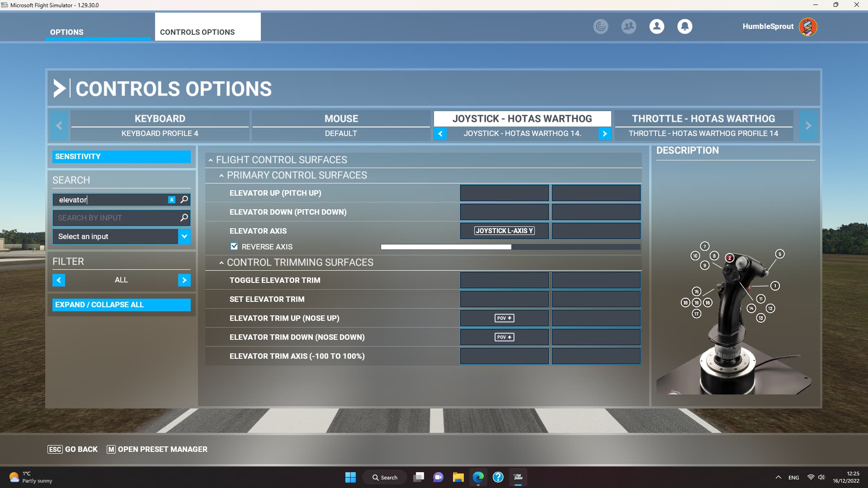The width and height of the screenshot is (868, 488).
Task: Open the friends group icon
Action: (x=628, y=26)
